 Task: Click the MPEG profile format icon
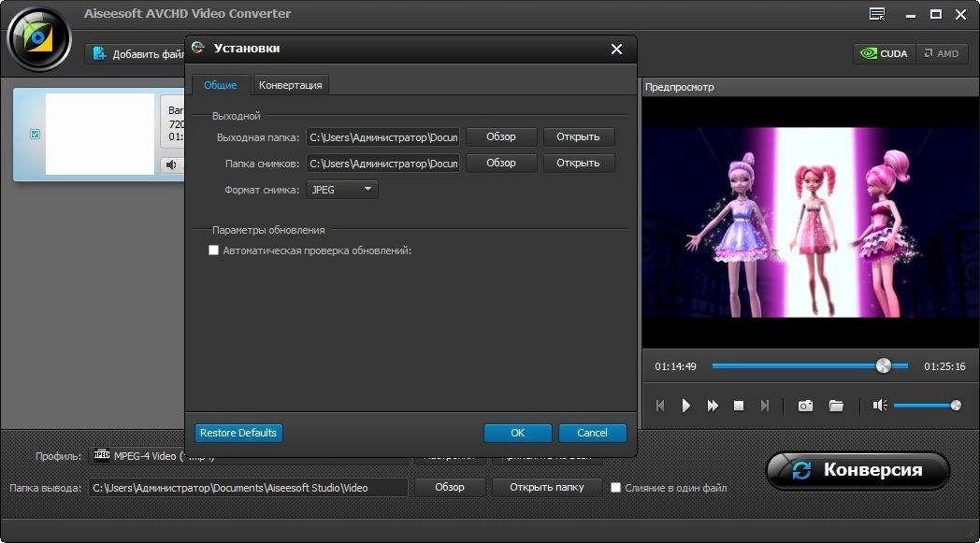tap(102, 455)
